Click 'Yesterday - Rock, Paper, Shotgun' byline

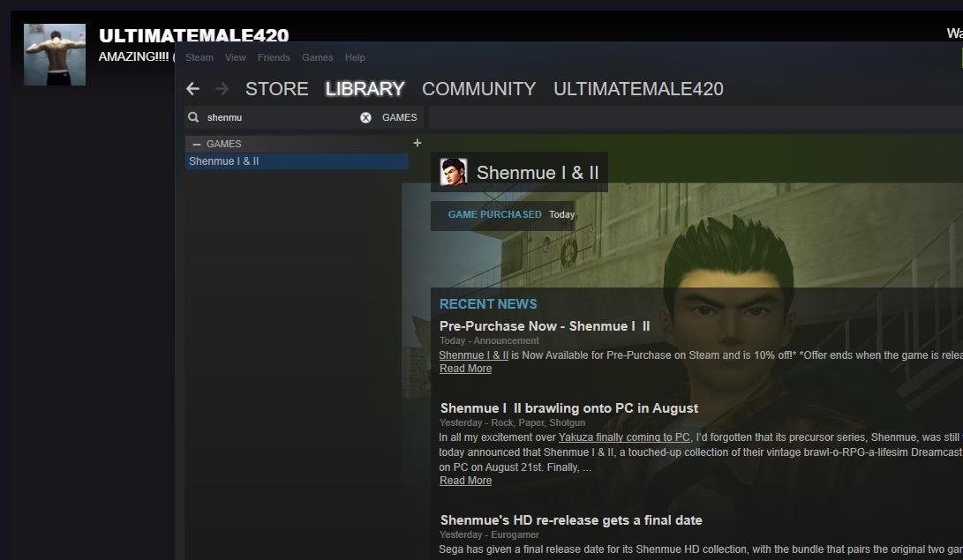(512, 423)
